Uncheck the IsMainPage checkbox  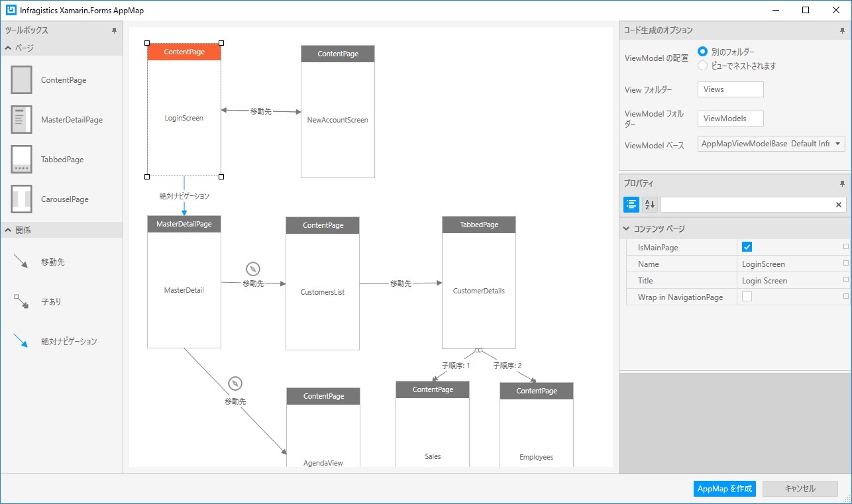point(747,247)
